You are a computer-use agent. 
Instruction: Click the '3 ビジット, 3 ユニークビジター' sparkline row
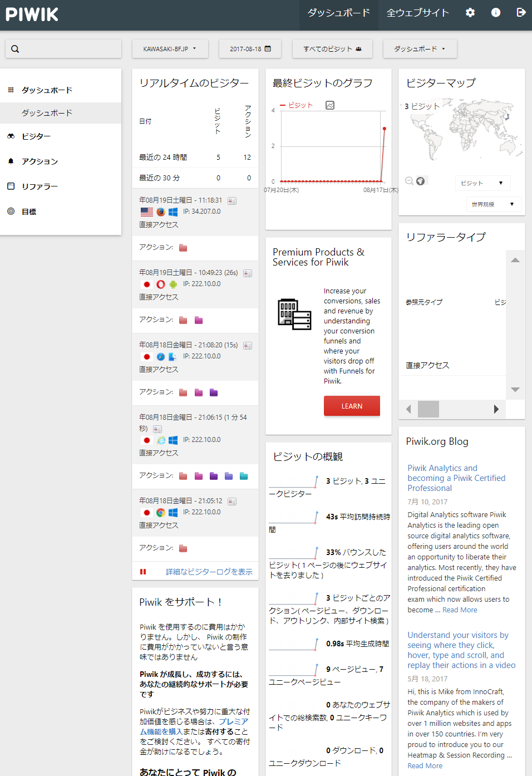point(329,487)
